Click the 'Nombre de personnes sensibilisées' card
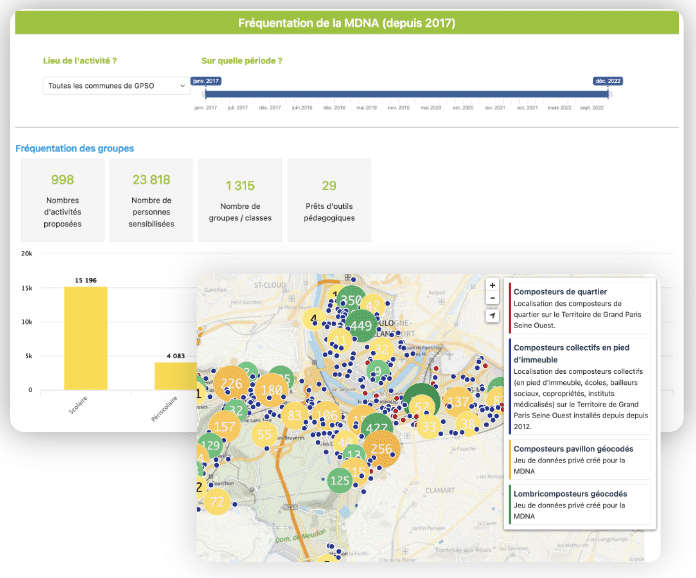The width and height of the screenshot is (696, 578). tap(152, 199)
